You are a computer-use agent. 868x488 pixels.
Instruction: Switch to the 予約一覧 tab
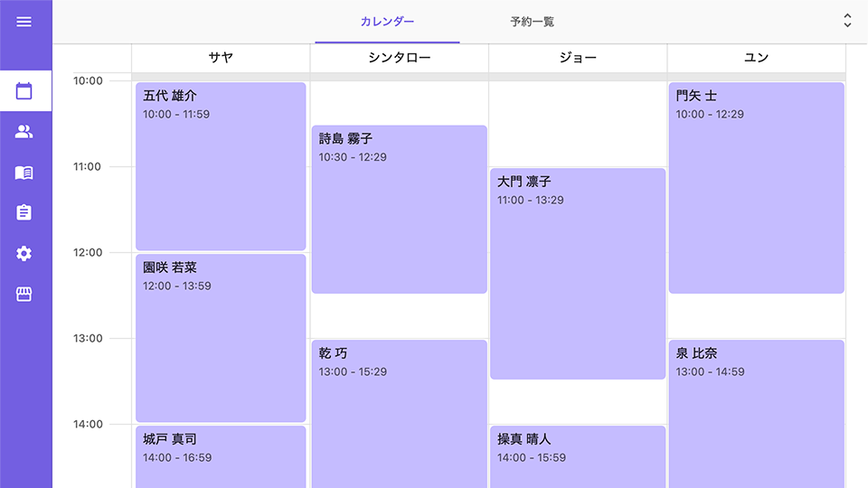tap(532, 22)
